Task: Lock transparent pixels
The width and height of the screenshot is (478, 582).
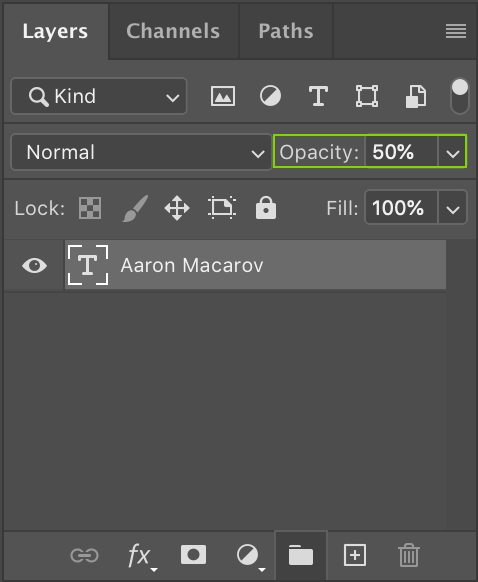Action: pyautogui.click(x=90, y=208)
